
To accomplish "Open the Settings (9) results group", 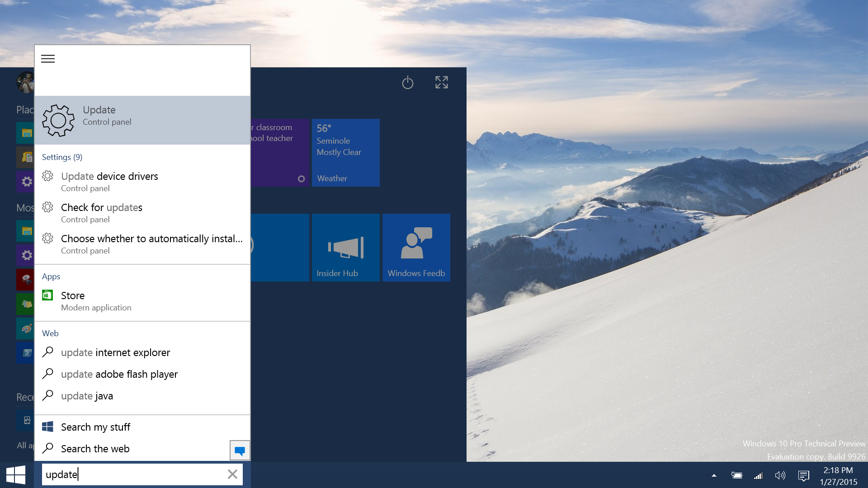I will (x=62, y=157).
